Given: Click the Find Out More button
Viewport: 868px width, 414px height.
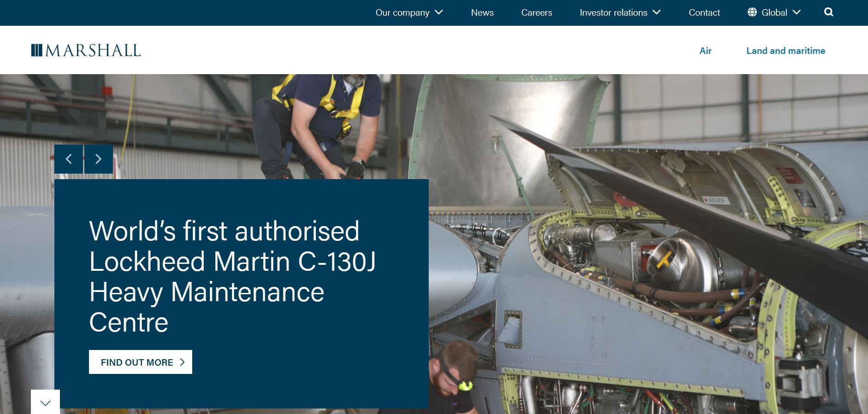Looking at the screenshot, I should click(141, 362).
